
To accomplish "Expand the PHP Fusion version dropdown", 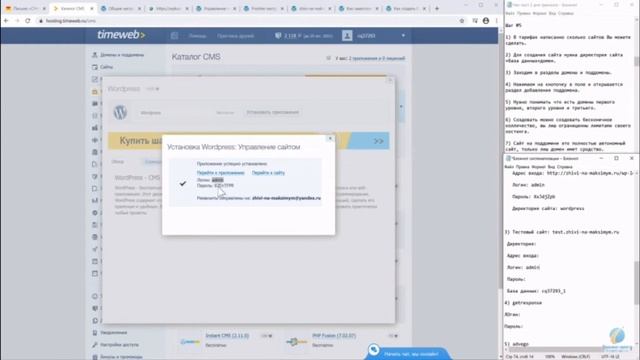I will click(393, 336).
